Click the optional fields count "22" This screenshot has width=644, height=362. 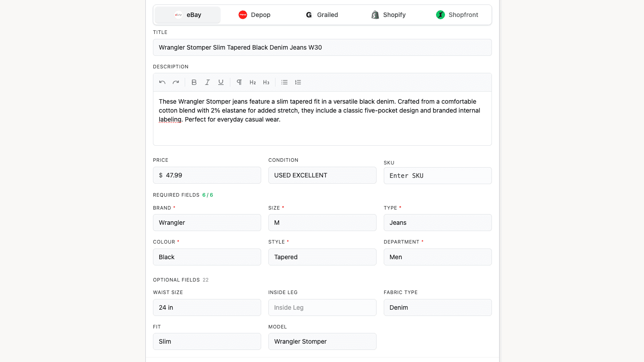coord(206,280)
